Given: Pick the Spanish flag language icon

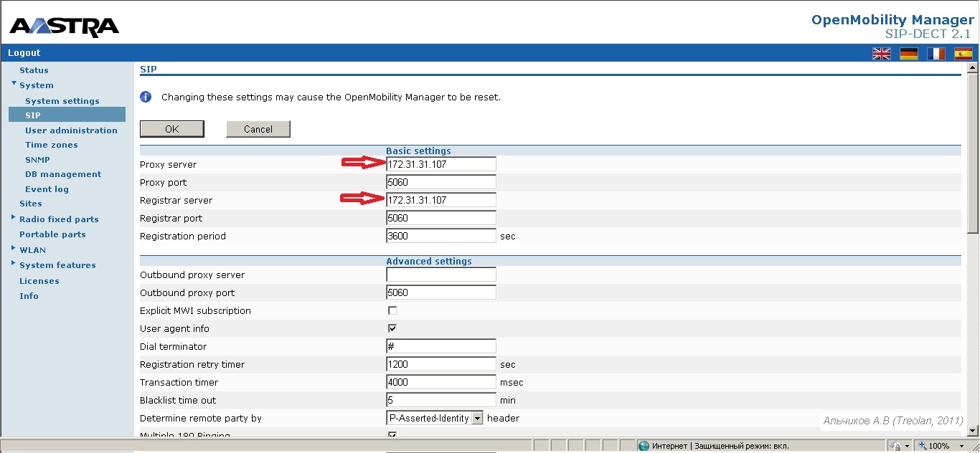Looking at the screenshot, I should pos(963,53).
